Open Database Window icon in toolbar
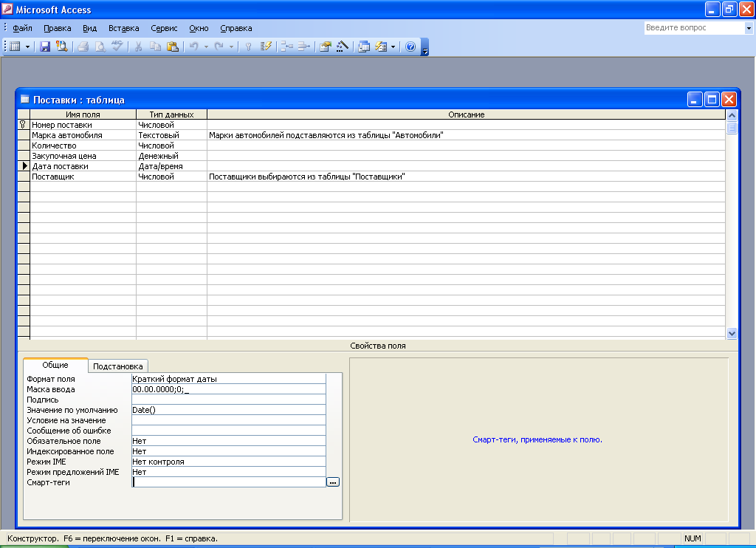The width and height of the screenshot is (756, 548). click(x=364, y=47)
